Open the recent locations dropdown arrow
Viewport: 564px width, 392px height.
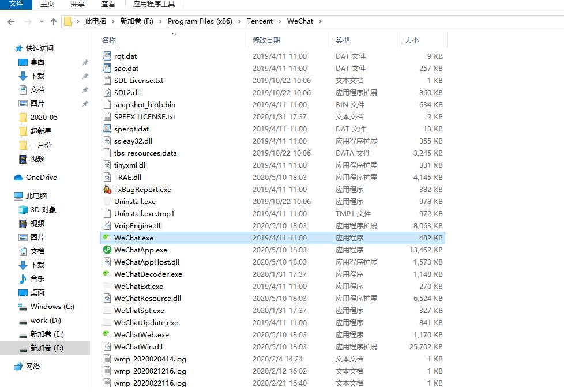tap(40, 21)
